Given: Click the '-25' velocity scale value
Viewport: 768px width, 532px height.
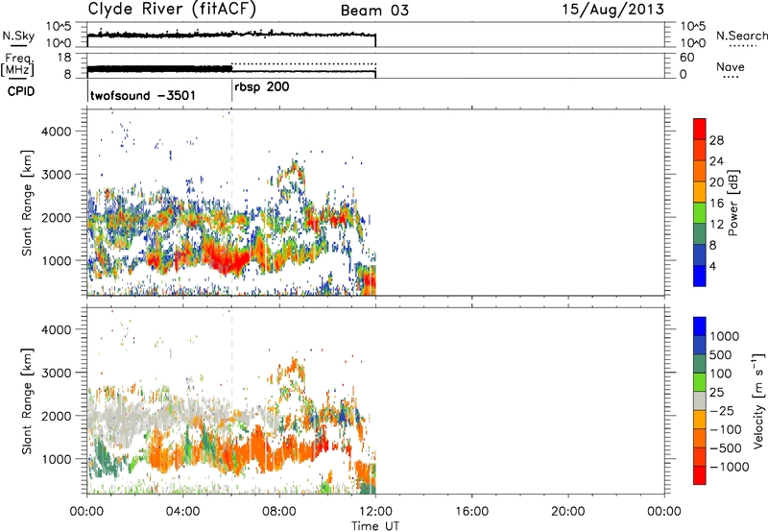Looking at the screenshot, I should pyautogui.click(x=724, y=411).
